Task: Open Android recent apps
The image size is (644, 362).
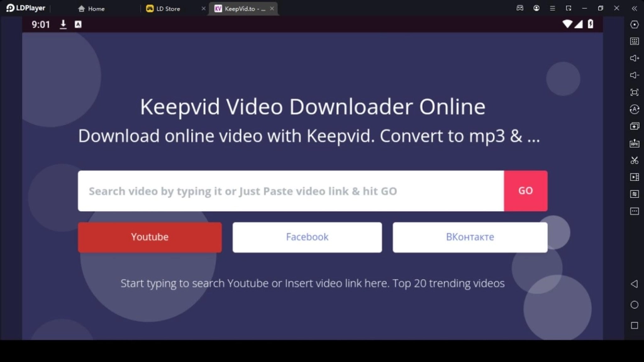Action: coord(635,326)
